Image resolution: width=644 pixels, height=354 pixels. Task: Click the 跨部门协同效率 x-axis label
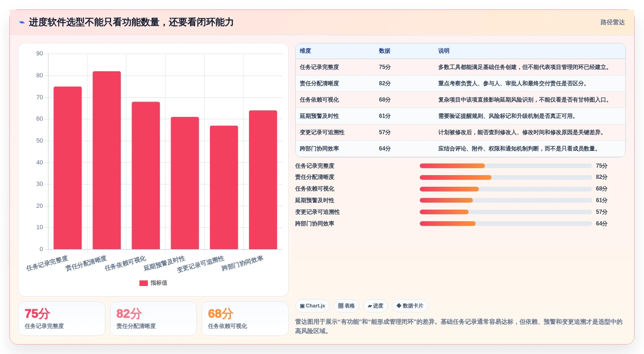point(242,263)
